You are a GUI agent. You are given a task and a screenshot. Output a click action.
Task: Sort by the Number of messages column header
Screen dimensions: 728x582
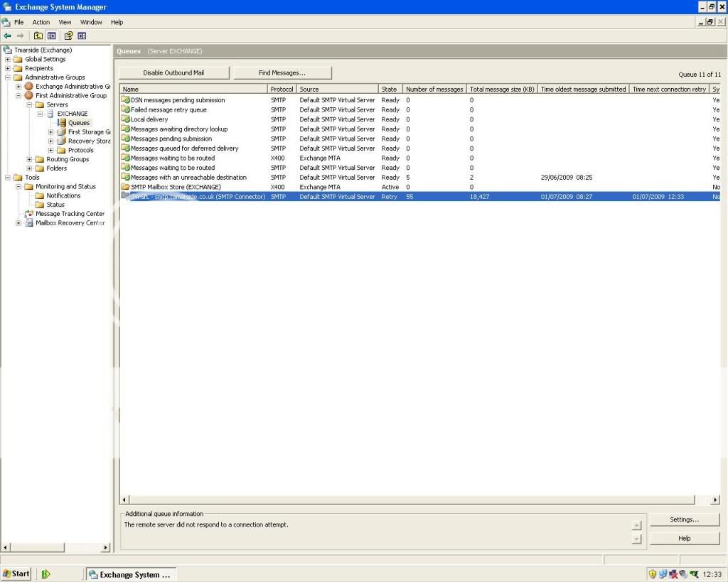click(434, 89)
